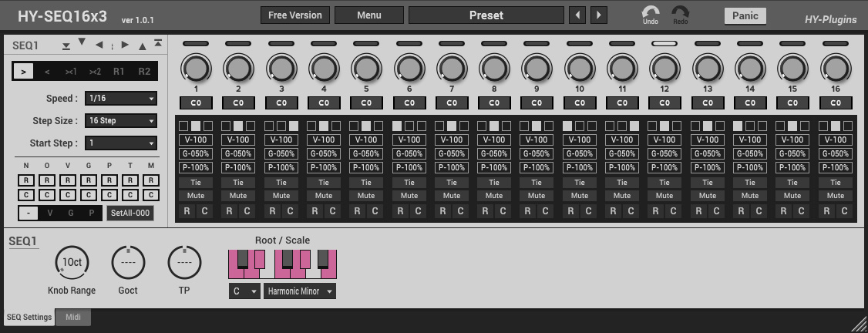Switch to the Midi tab
The height and width of the screenshot is (333, 868).
coord(73,317)
